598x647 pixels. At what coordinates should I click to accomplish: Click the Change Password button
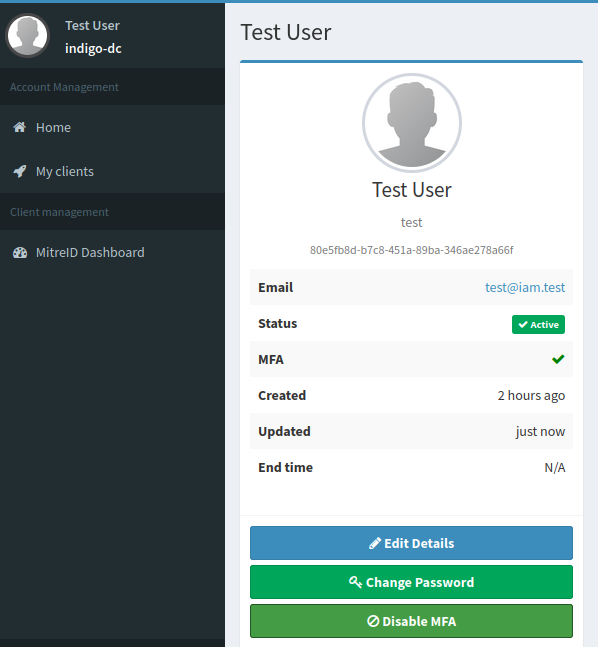[x=411, y=582]
